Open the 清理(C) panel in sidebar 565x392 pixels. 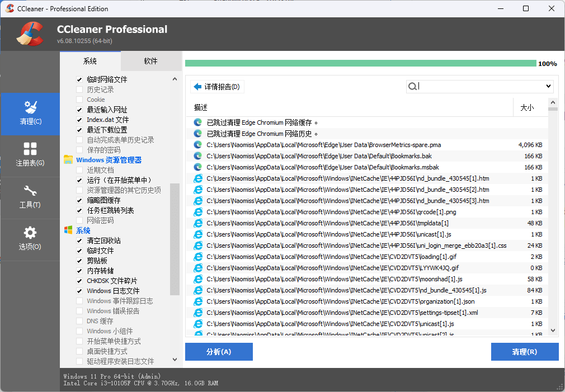[31, 114]
